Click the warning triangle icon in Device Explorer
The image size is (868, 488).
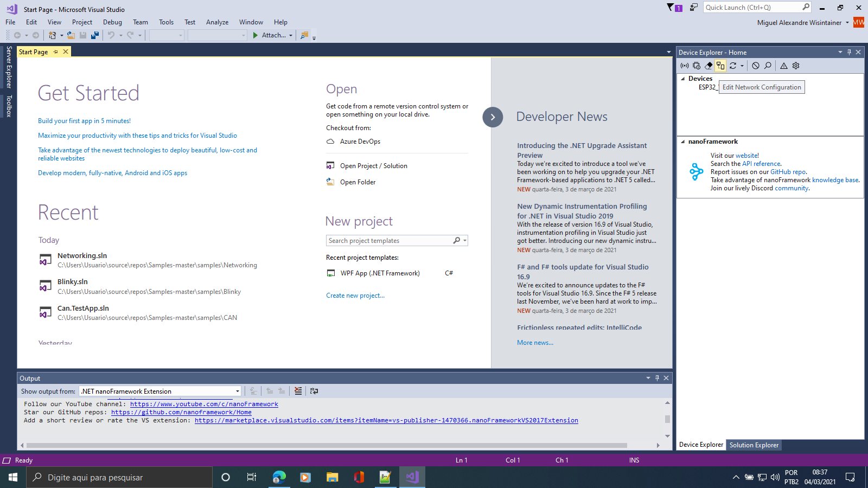(x=784, y=66)
